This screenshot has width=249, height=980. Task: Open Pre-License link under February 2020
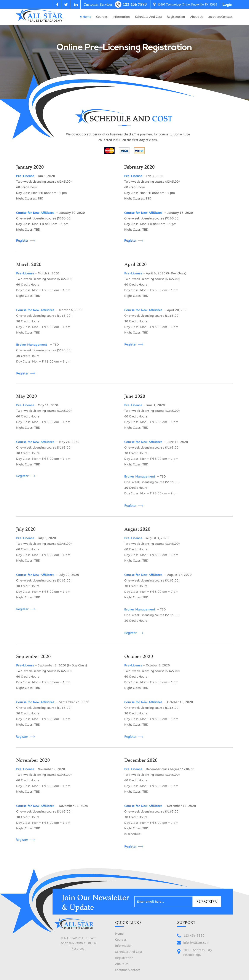pyautogui.click(x=133, y=176)
